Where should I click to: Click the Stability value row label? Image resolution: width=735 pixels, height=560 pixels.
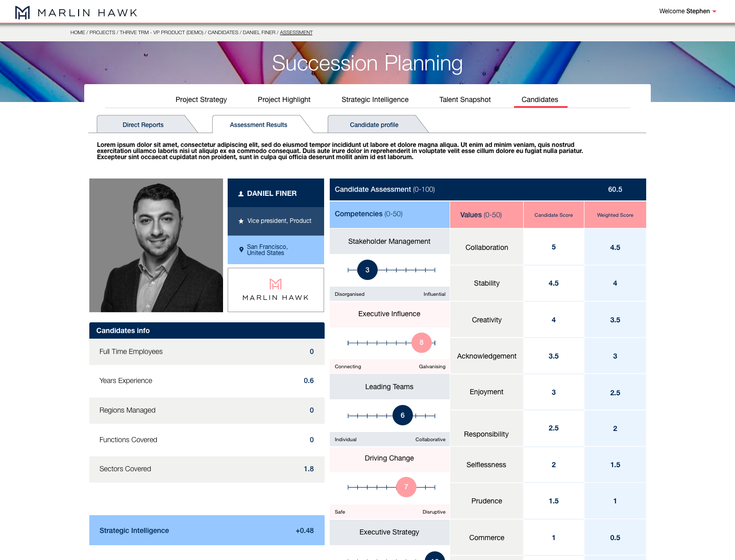(x=487, y=283)
